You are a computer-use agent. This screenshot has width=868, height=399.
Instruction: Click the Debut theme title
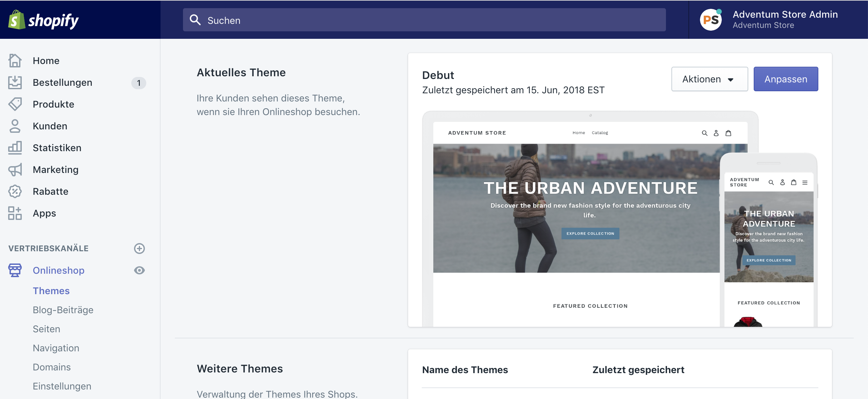click(x=438, y=75)
